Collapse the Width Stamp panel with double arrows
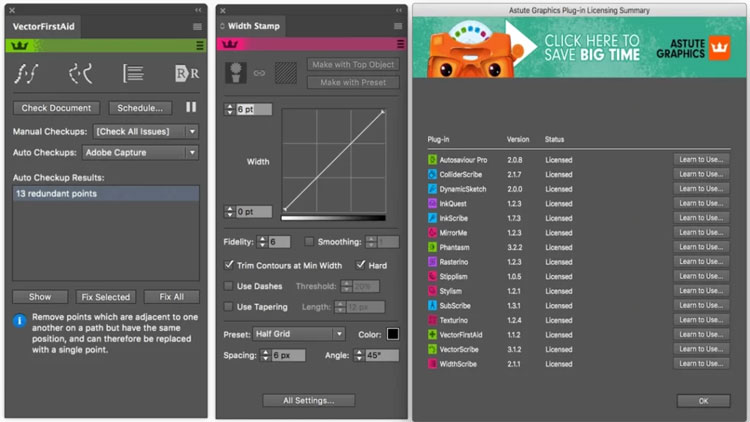 coord(399,10)
